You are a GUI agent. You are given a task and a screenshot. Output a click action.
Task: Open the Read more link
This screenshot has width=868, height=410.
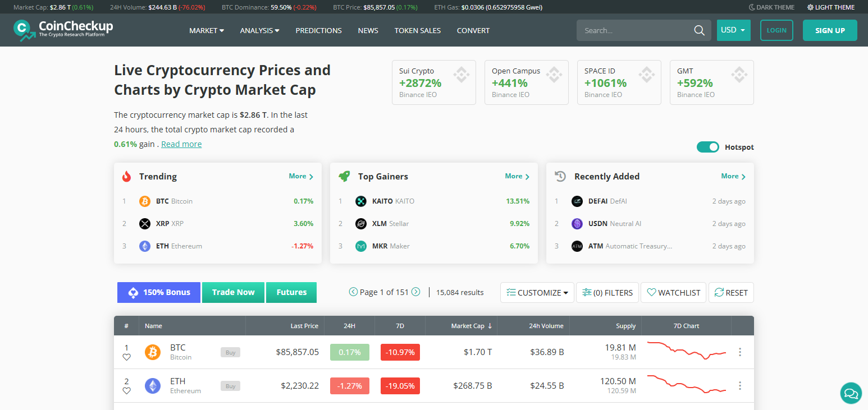[181, 144]
